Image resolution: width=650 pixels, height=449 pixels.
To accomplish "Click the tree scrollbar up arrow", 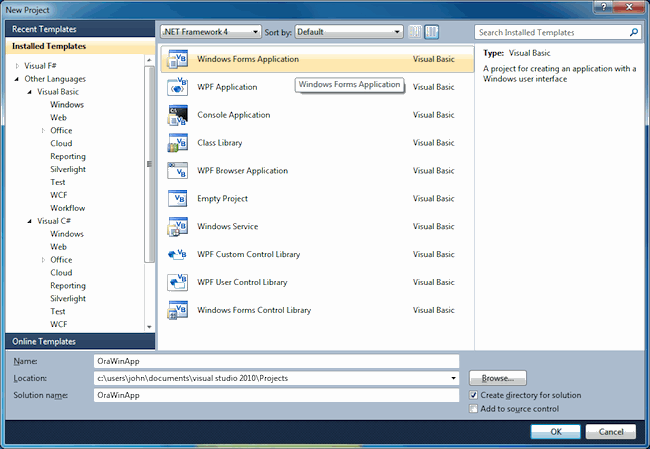I will 149,60.
